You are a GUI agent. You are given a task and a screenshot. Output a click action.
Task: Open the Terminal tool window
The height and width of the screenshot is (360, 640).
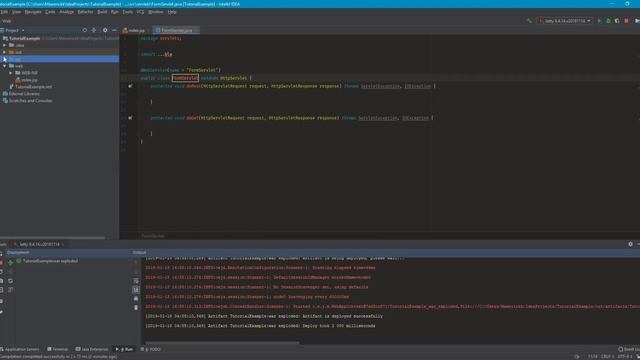point(58,349)
